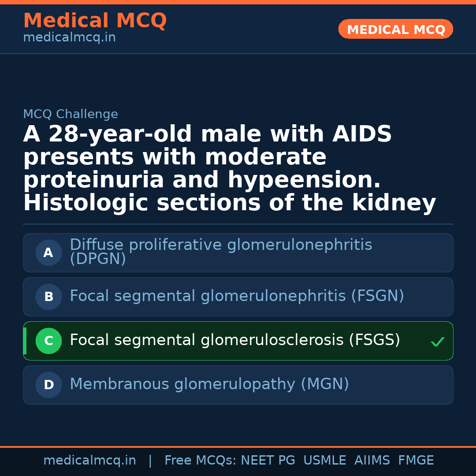Click the green checkmark on option C
The image size is (476, 476).
tap(437, 342)
